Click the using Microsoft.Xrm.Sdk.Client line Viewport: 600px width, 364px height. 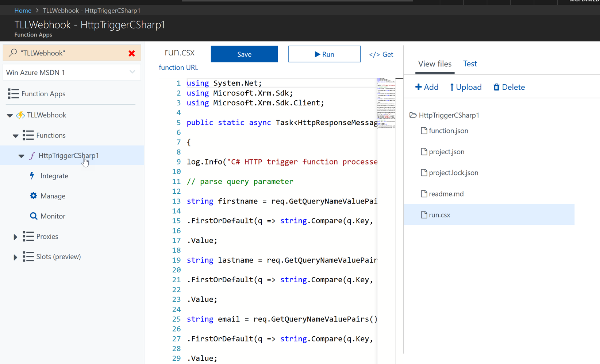click(x=255, y=103)
